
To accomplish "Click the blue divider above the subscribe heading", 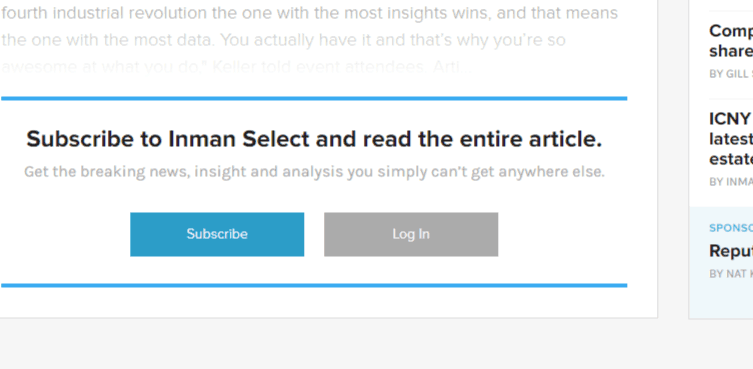I will [x=314, y=98].
